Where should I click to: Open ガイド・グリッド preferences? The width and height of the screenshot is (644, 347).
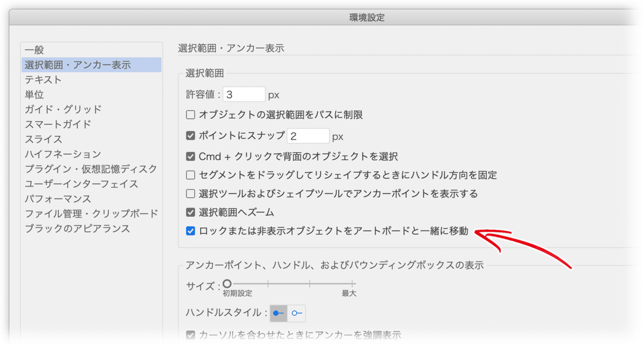pyautogui.click(x=63, y=109)
